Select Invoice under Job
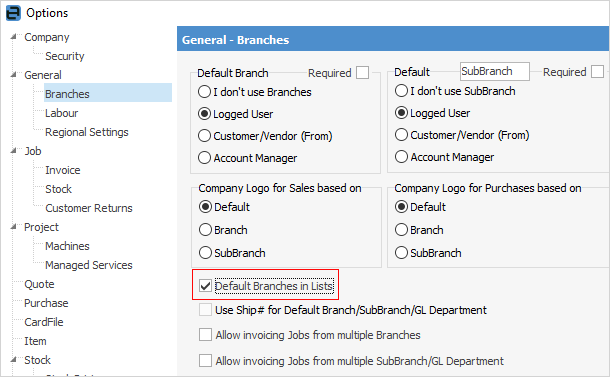This screenshot has height=377, width=610. click(63, 170)
